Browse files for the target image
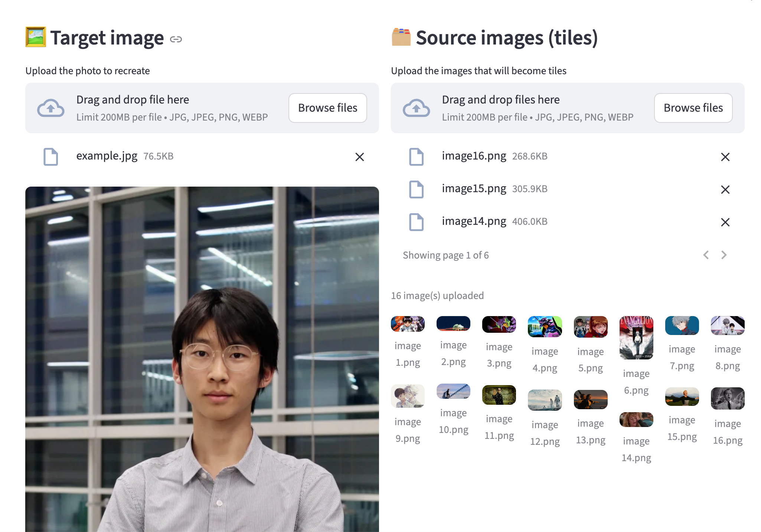Screen dimensions: 761x532 [x=327, y=108]
